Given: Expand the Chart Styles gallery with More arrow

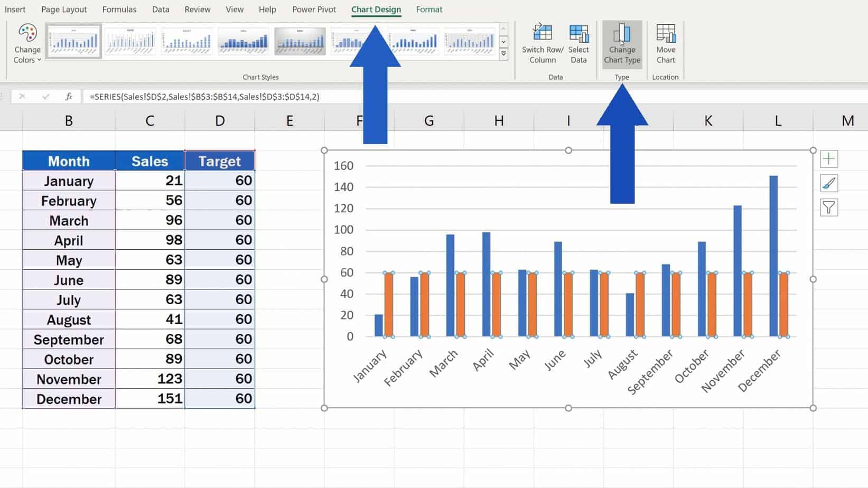Looking at the screenshot, I should 503,52.
